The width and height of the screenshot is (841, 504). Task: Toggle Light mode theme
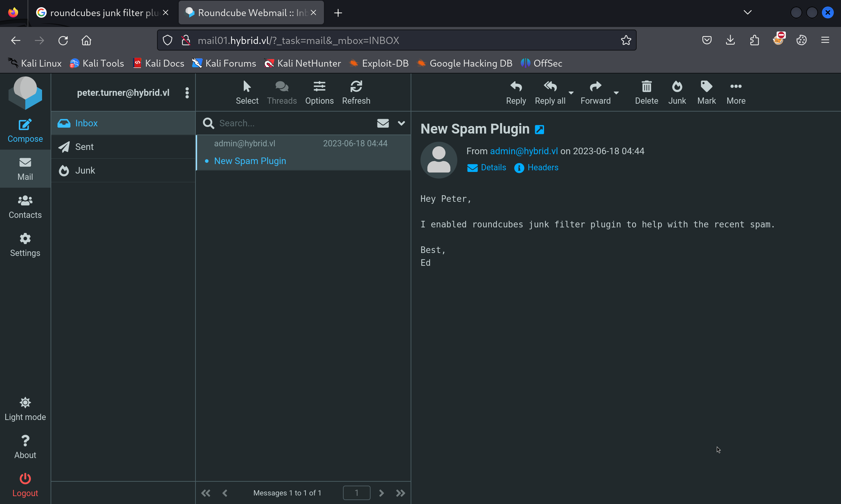25,409
